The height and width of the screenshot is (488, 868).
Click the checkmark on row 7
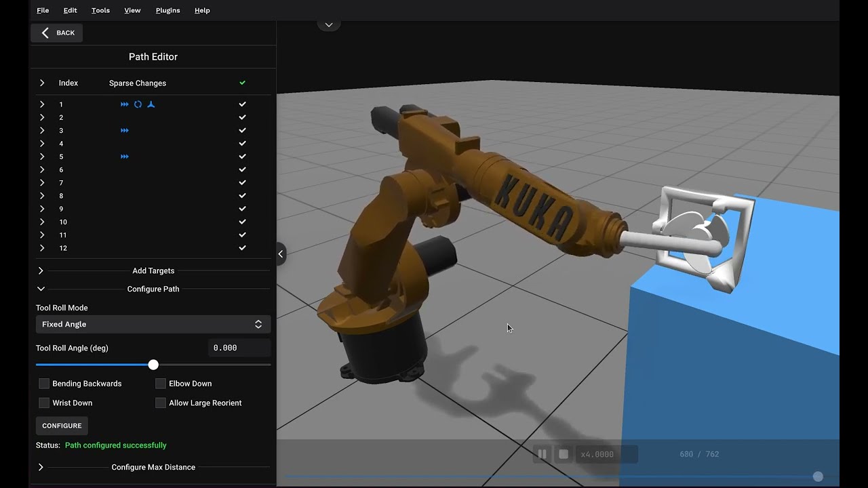point(242,183)
